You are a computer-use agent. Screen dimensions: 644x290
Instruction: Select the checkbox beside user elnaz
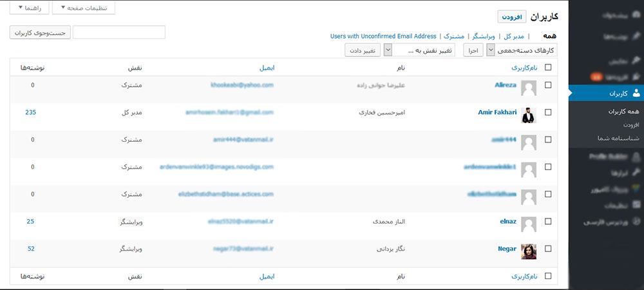(548, 221)
